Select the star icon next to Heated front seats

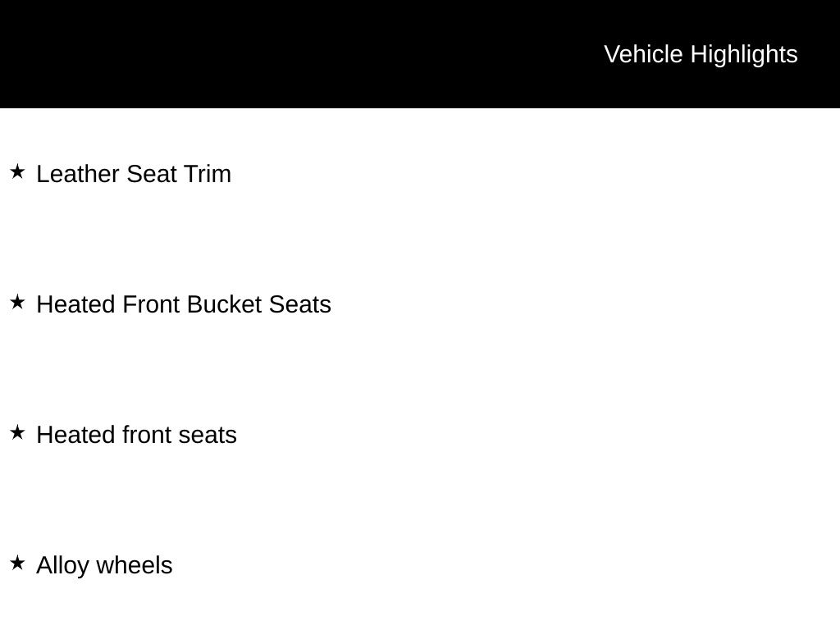tap(17, 432)
